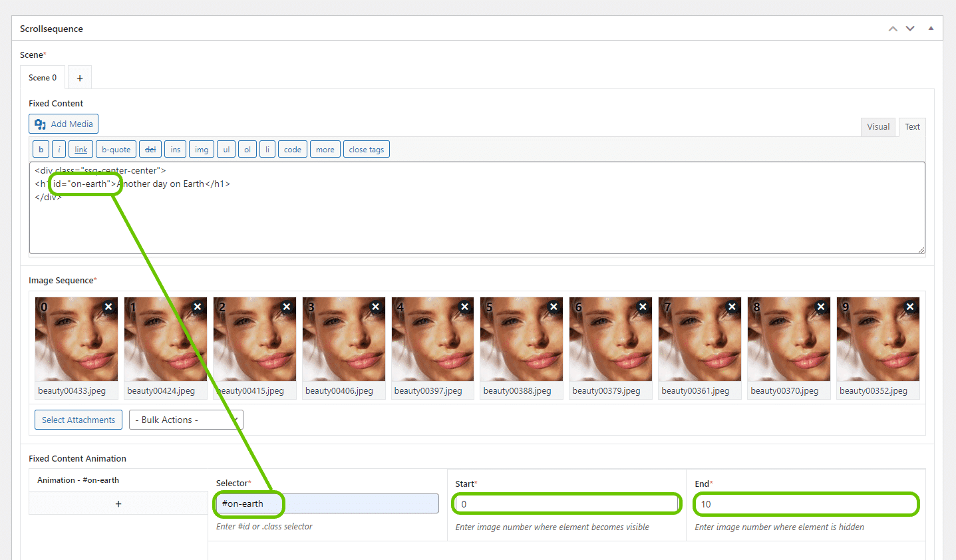Apply bold tag with b button
The height and width of the screenshot is (560, 956).
[x=41, y=150]
